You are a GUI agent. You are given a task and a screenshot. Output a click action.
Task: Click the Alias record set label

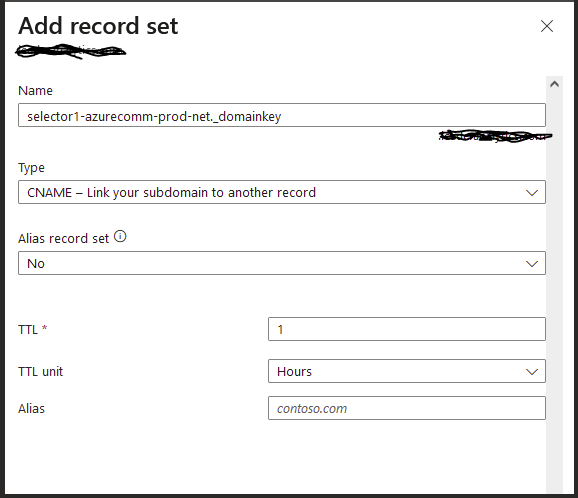click(63, 238)
